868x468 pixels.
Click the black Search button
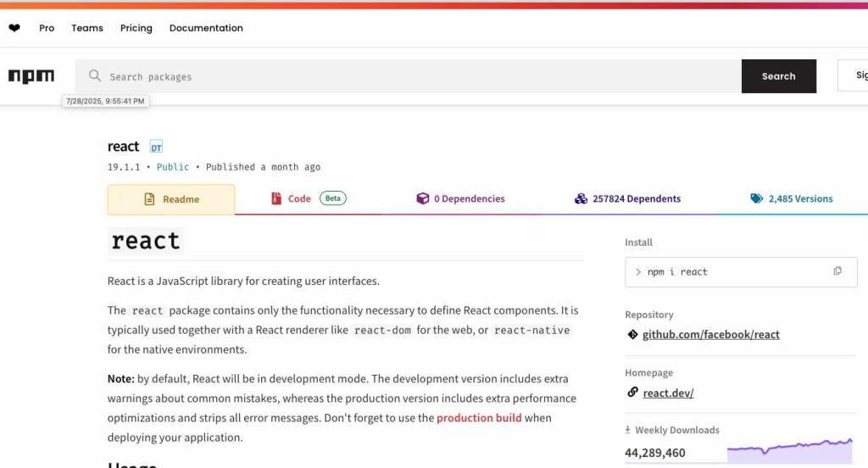[779, 76]
